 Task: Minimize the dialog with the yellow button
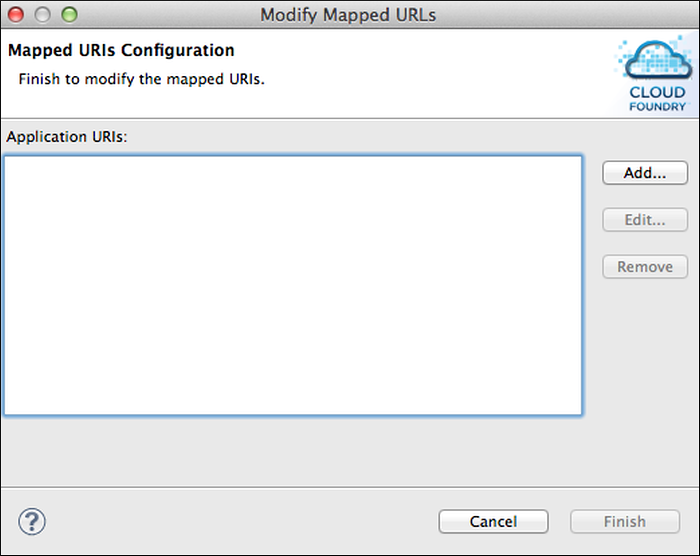(x=44, y=15)
